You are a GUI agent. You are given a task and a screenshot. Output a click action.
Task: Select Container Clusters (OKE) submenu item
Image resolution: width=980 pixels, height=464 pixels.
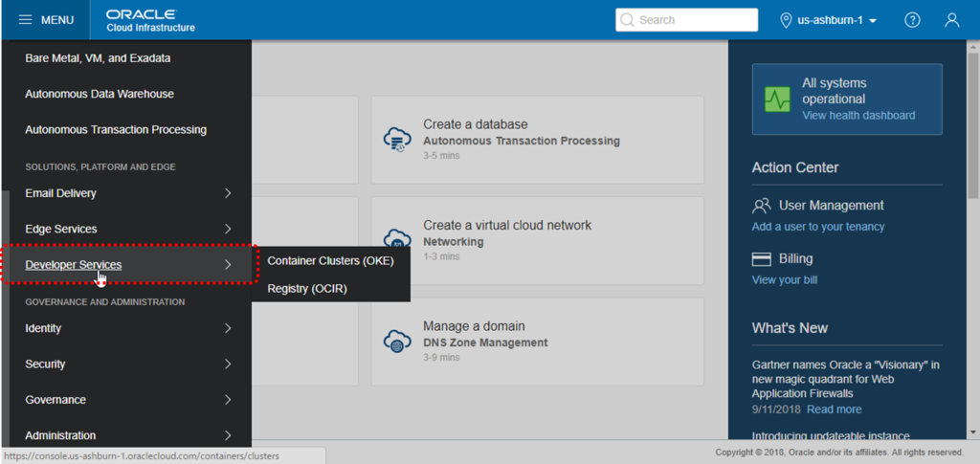pos(330,261)
